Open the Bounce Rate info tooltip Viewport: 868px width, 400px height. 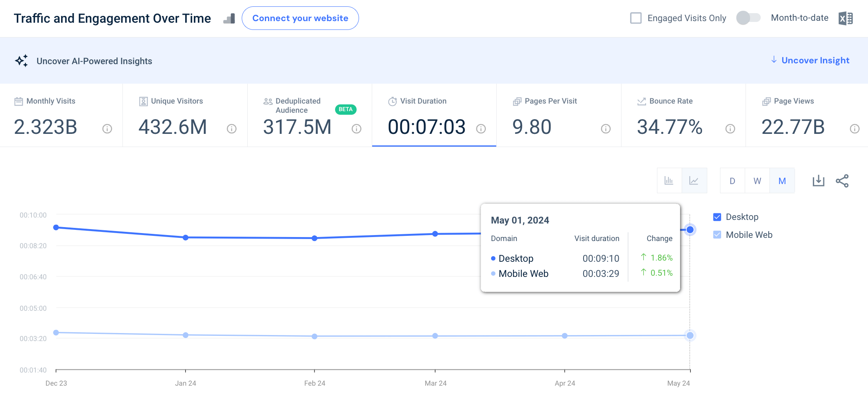(x=730, y=129)
